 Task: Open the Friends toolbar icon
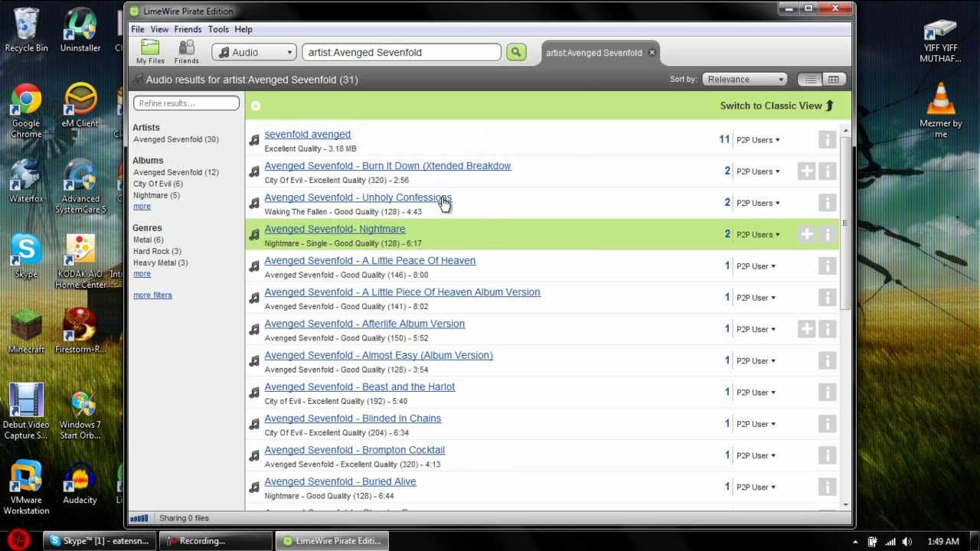point(186,52)
